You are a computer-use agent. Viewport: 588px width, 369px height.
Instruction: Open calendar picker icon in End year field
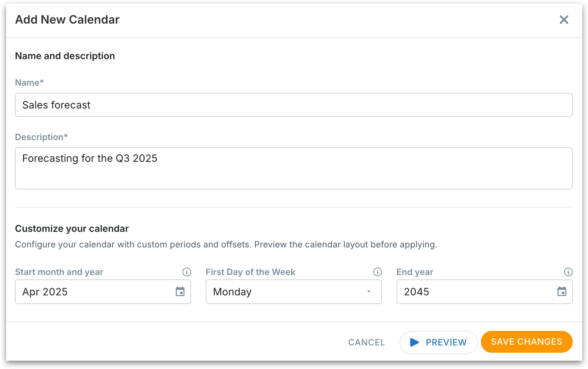[561, 291]
